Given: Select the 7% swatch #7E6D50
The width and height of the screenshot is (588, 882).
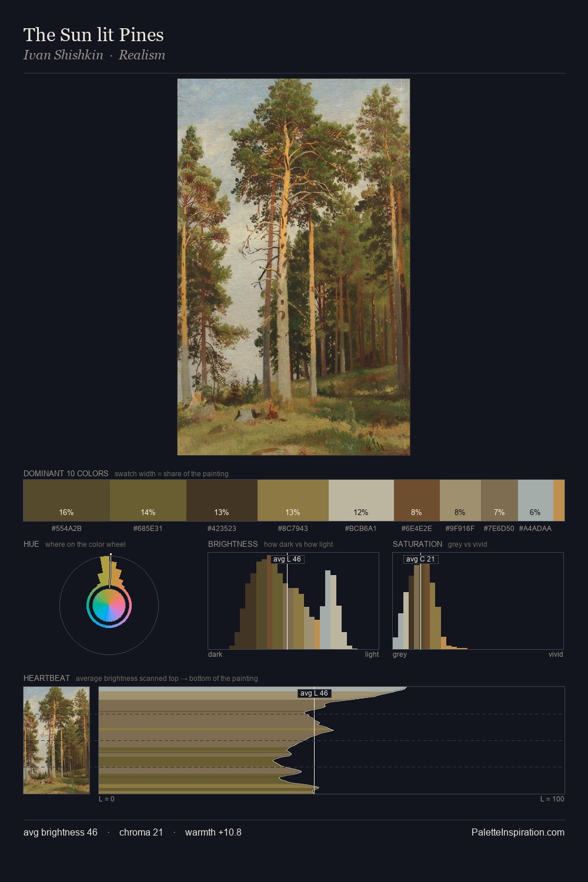Looking at the screenshot, I should coord(499,500).
